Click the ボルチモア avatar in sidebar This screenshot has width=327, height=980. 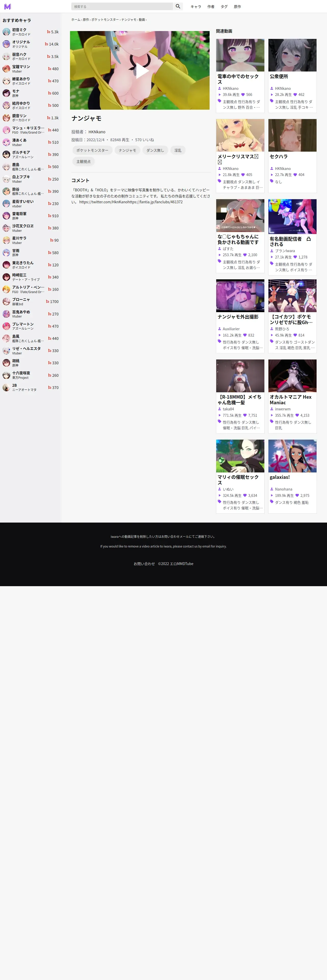(x=6, y=154)
